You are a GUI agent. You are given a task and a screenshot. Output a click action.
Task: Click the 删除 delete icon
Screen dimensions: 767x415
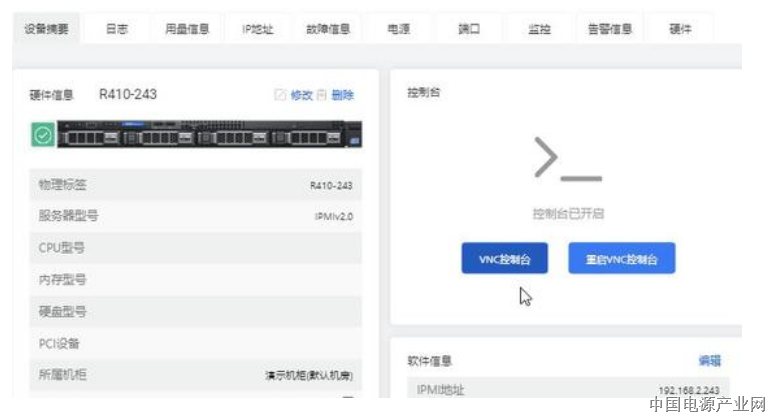click(x=322, y=95)
